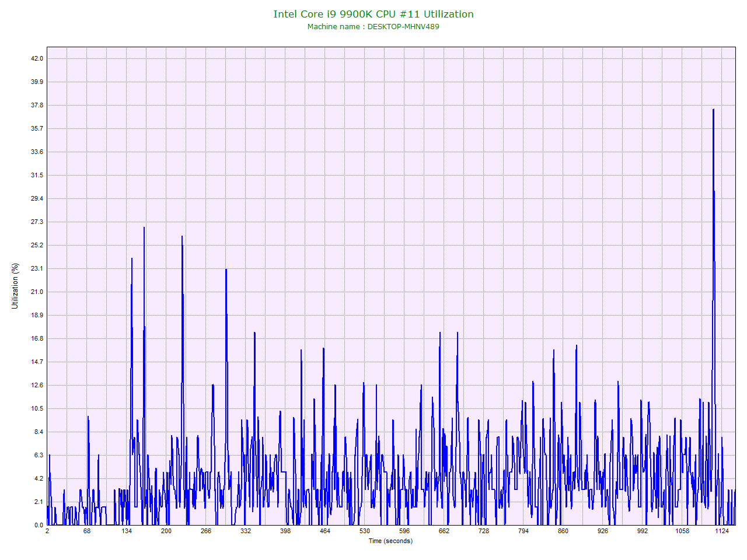Viewport: 747px width, 560px height.
Task: Pick the 37.8 utilization axis label
Action: pos(37,105)
